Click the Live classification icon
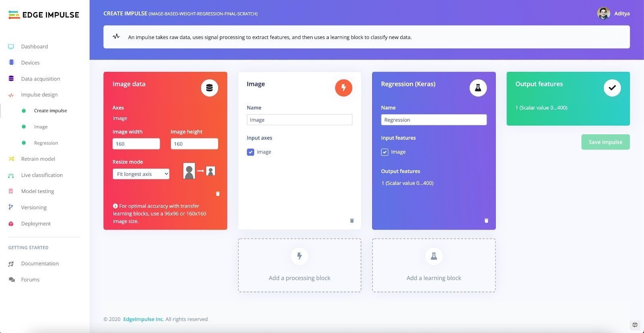This screenshot has height=333, width=644. [x=11, y=175]
